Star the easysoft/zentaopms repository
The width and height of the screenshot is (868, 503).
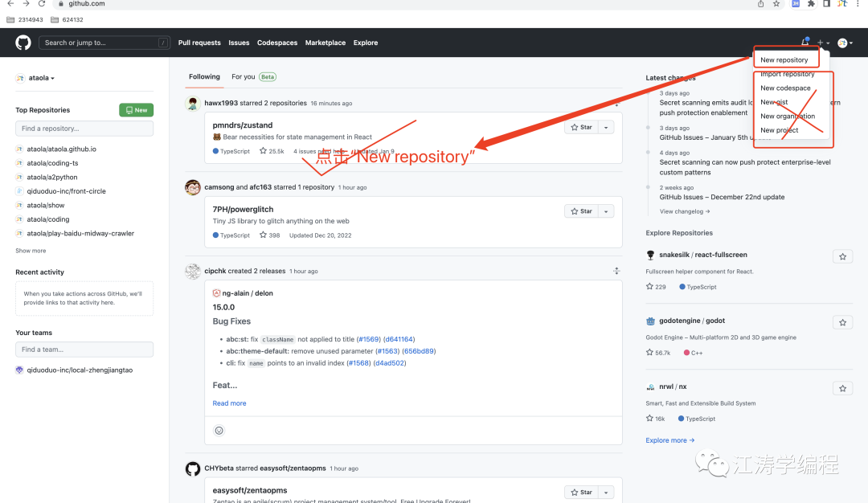tap(581, 493)
